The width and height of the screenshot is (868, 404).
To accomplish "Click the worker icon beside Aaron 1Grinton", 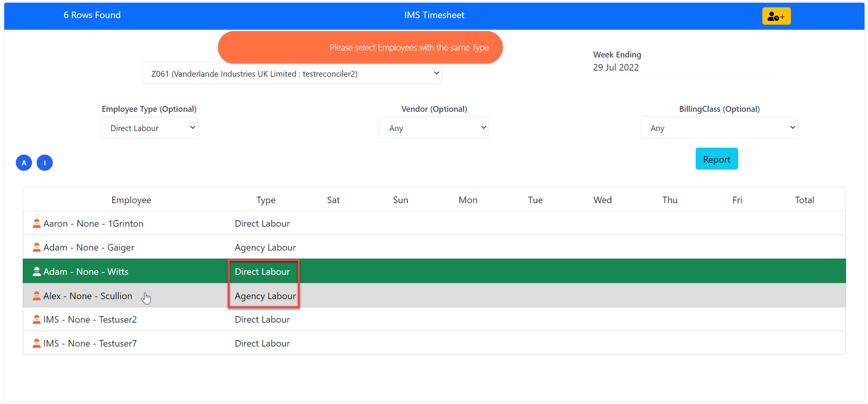I will [37, 223].
